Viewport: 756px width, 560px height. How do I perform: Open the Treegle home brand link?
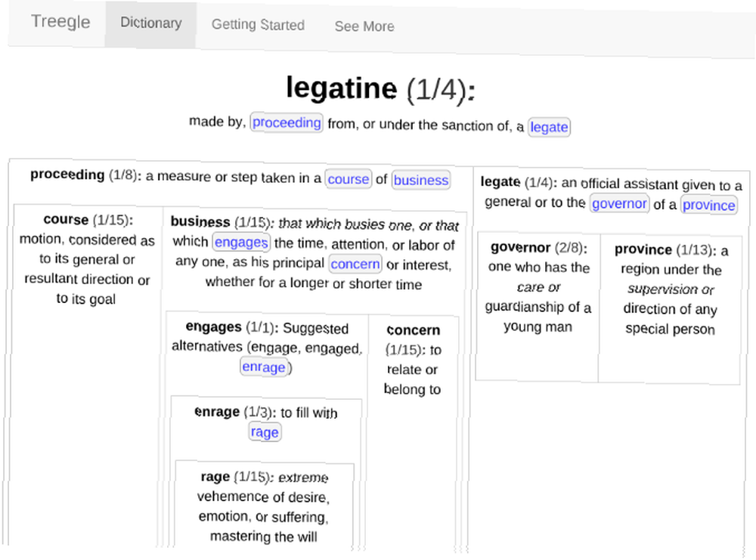pos(60,22)
